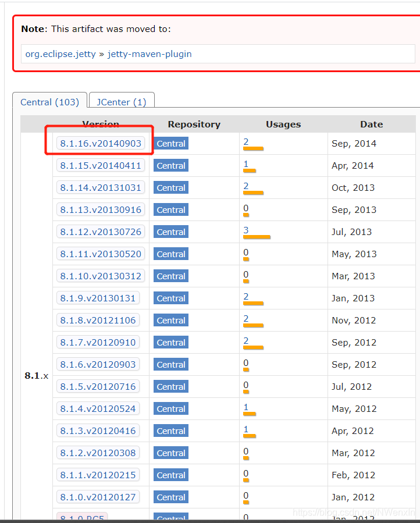Open the org.eclipse.jetty group link
This screenshot has width=420, height=523.
60,54
